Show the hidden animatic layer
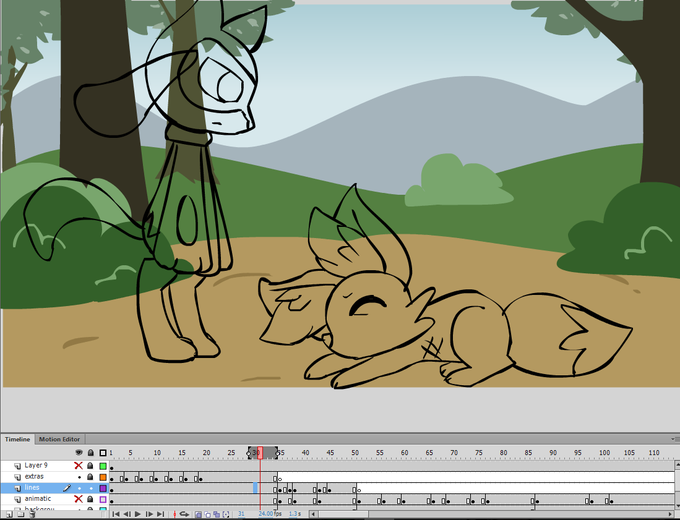The width and height of the screenshot is (680, 520). click(x=78, y=499)
